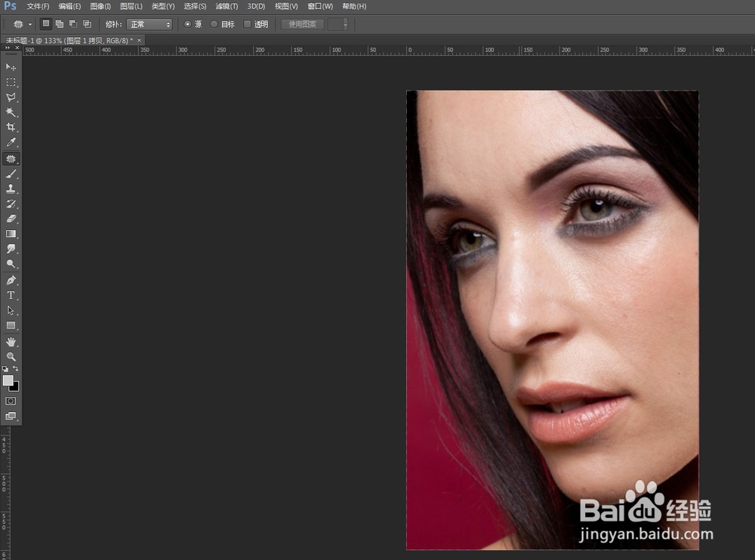This screenshot has width=755, height=560.
Task: Select the Crop tool
Action: click(11, 127)
